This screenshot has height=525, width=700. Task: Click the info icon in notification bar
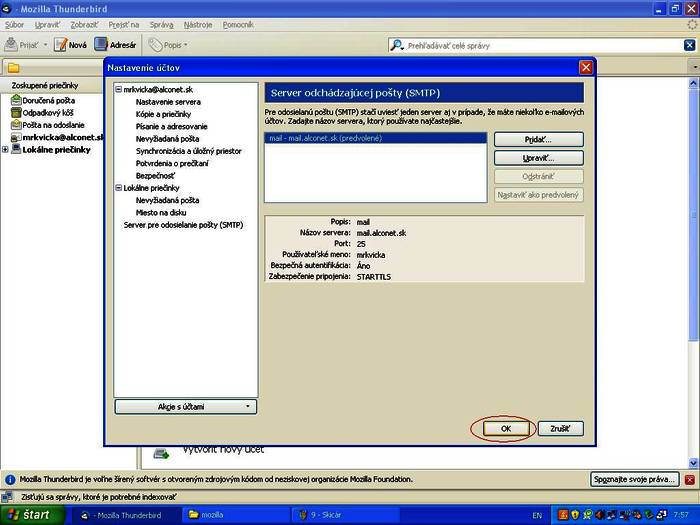pyautogui.click(x=10, y=480)
